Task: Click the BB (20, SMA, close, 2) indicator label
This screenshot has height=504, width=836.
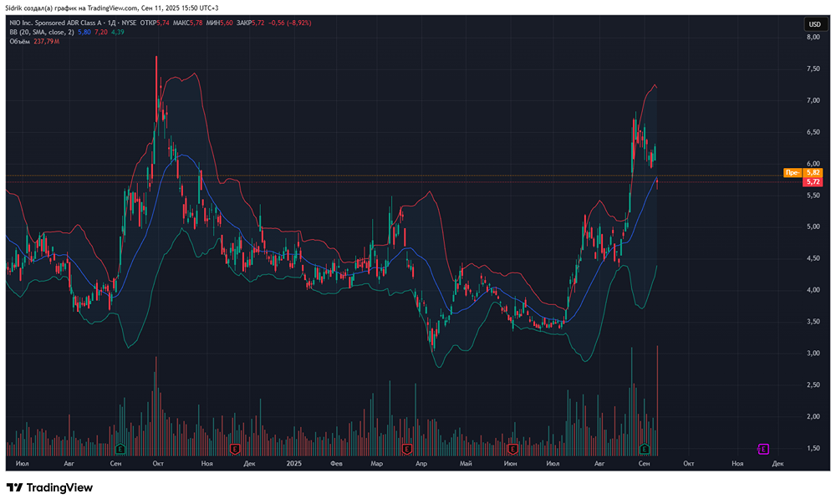Action: pyautogui.click(x=42, y=32)
